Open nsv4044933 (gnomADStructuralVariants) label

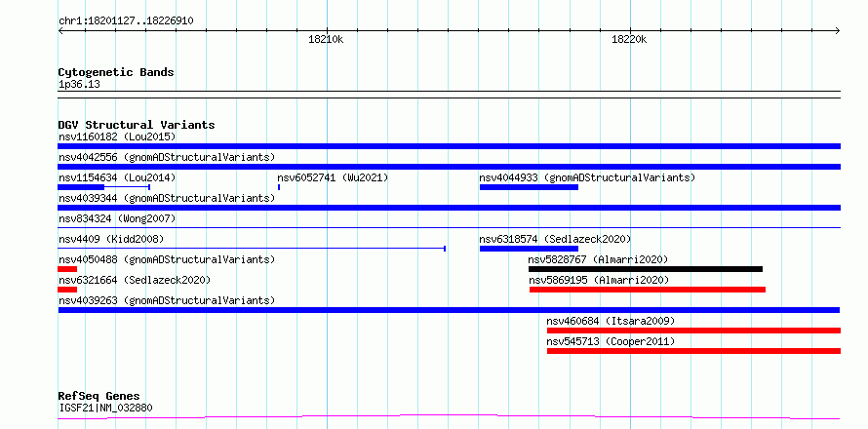[x=587, y=177]
